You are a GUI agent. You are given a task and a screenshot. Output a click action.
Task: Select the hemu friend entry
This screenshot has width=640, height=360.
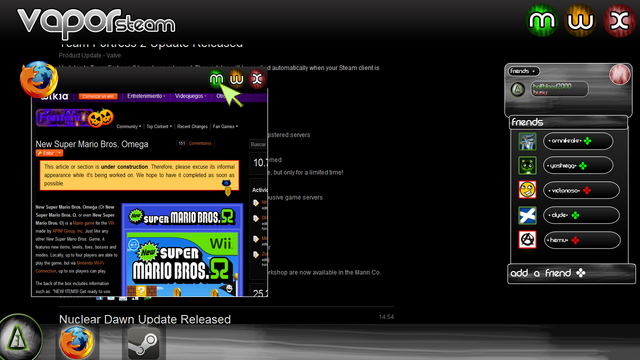tap(582, 240)
